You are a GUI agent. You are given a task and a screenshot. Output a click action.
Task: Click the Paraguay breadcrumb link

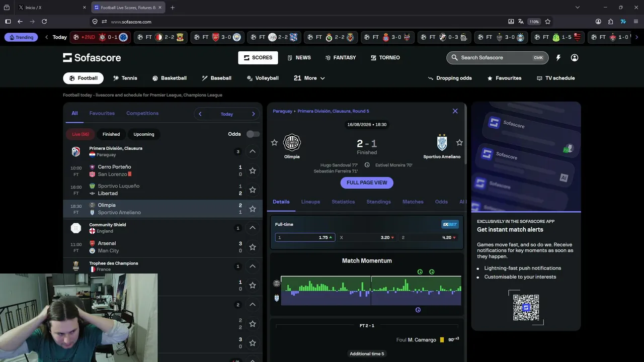(x=282, y=111)
